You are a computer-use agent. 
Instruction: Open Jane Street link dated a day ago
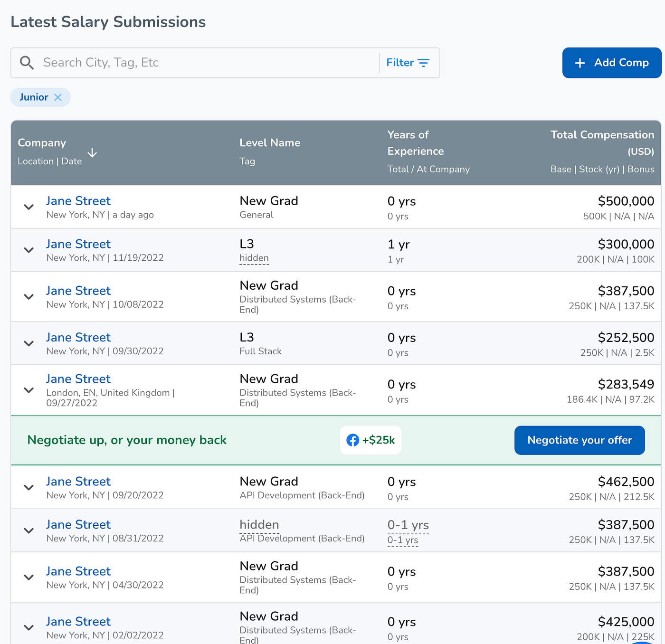coord(78,201)
